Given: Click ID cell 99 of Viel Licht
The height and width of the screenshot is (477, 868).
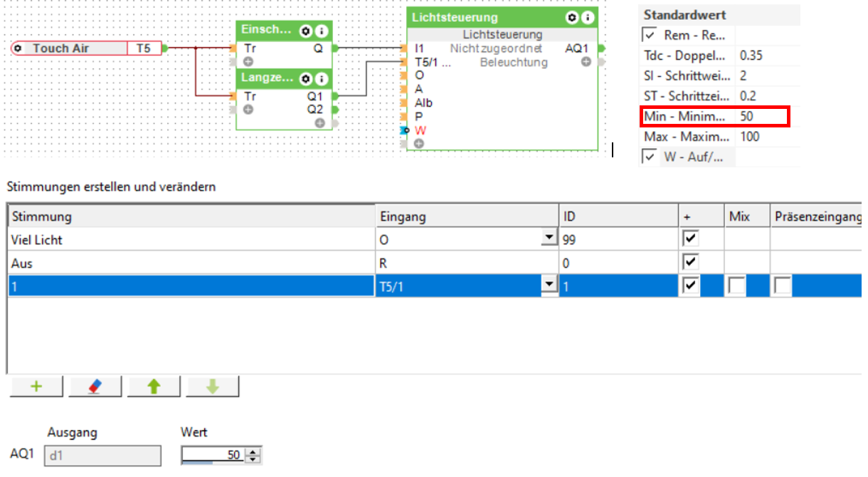Looking at the screenshot, I should coord(618,239).
